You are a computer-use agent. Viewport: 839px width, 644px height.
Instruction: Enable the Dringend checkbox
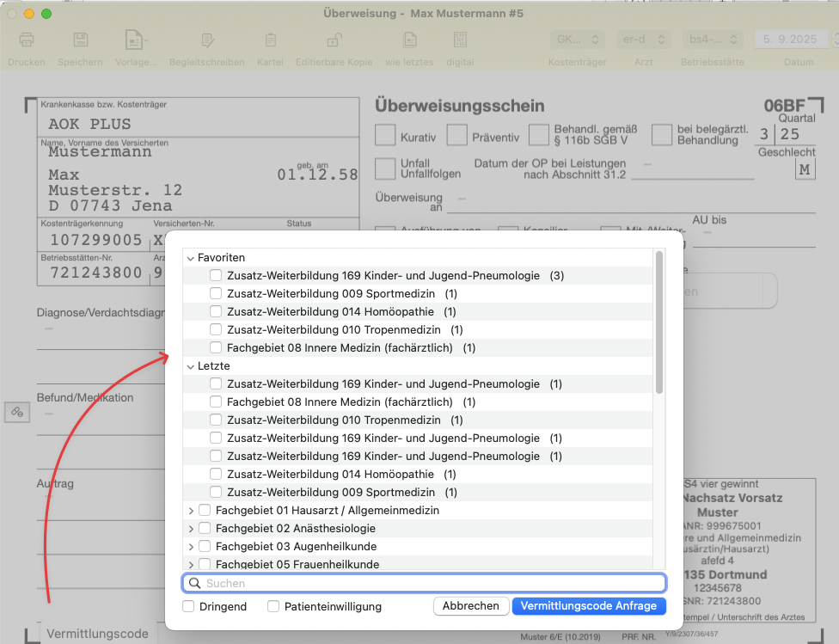point(188,606)
